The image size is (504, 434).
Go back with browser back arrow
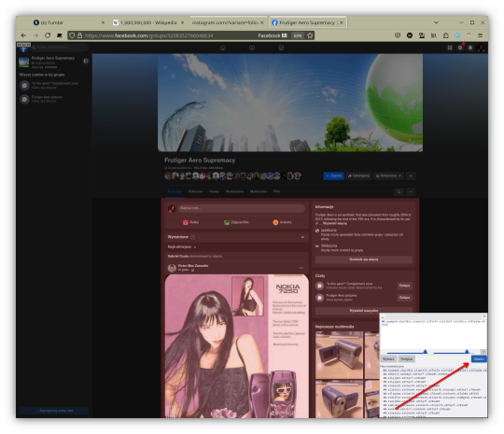pyautogui.click(x=23, y=35)
